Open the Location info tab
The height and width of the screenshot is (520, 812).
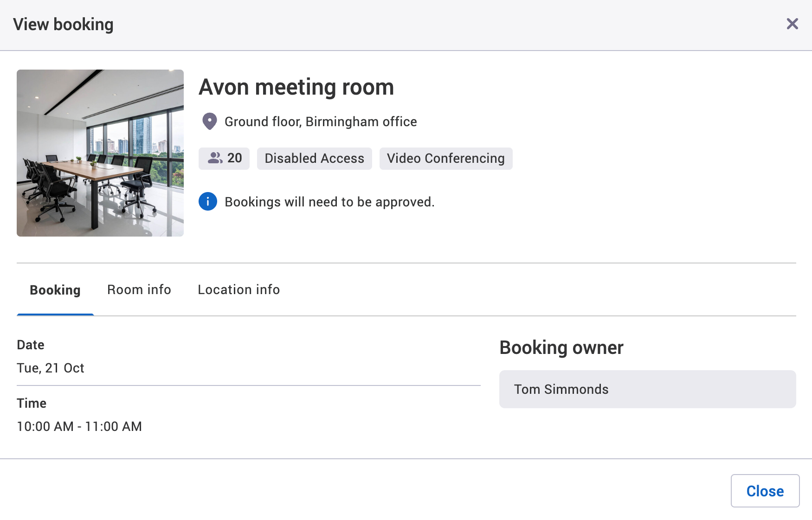pyautogui.click(x=238, y=289)
